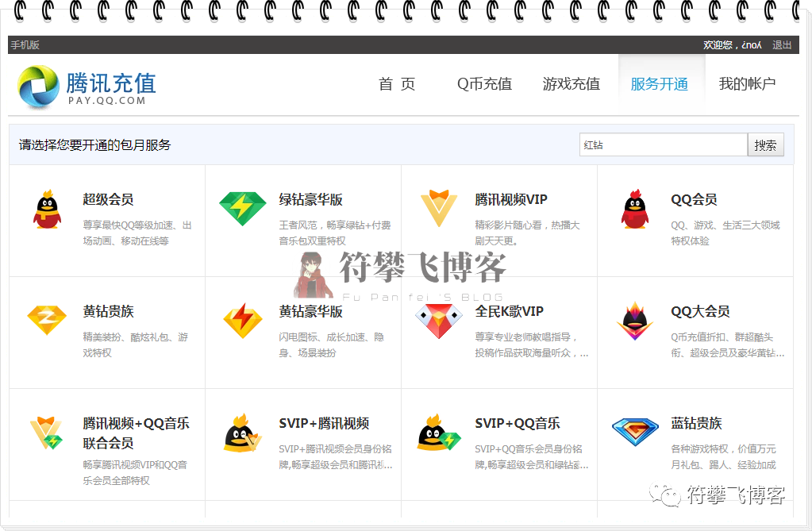Open the 绿钻豪华版 title link

310,199
